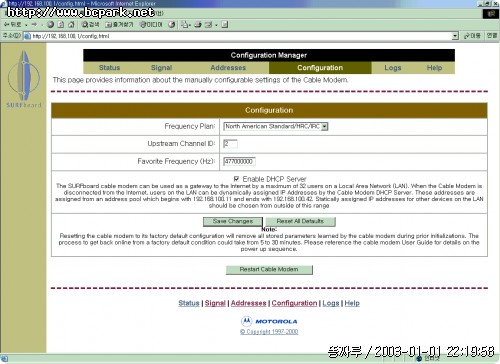Open the Addresses tab
The width and height of the screenshot is (500, 364).
[x=228, y=68]
